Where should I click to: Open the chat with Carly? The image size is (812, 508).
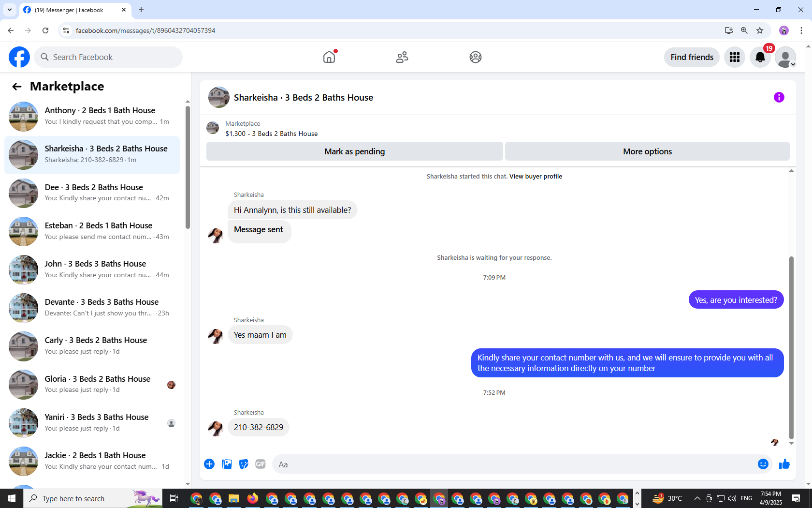point(92,346)
